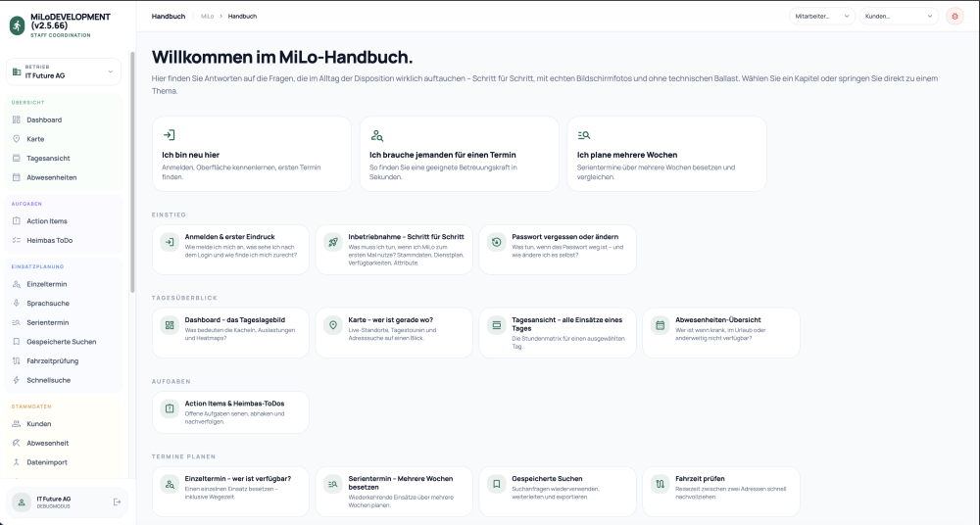Viewport: 980px width, 525px height.
Task: Click the Action Items sidebar icon
Action: click(x=17, y=221)
